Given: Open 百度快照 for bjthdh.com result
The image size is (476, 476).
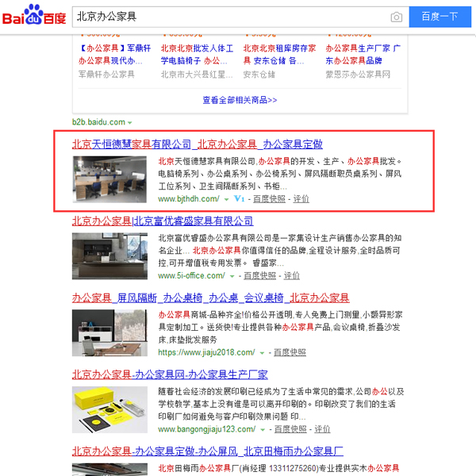Looking at the screenshot, I should tap(269, 199).
